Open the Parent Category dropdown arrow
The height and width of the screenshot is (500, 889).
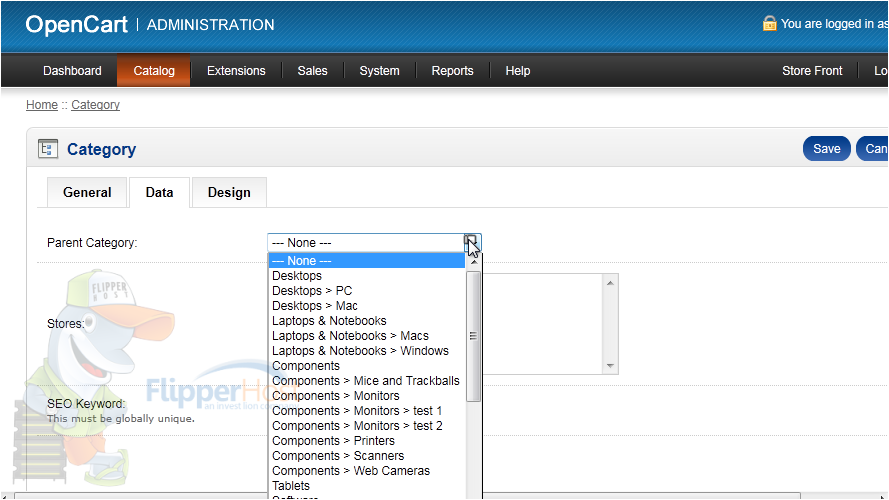[472, 243]
